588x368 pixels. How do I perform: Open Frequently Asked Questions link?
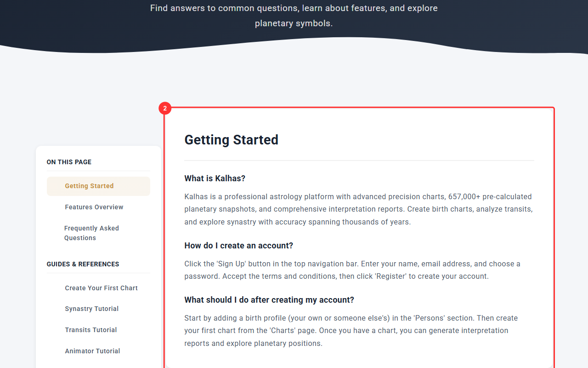click(x=91, y=233)
